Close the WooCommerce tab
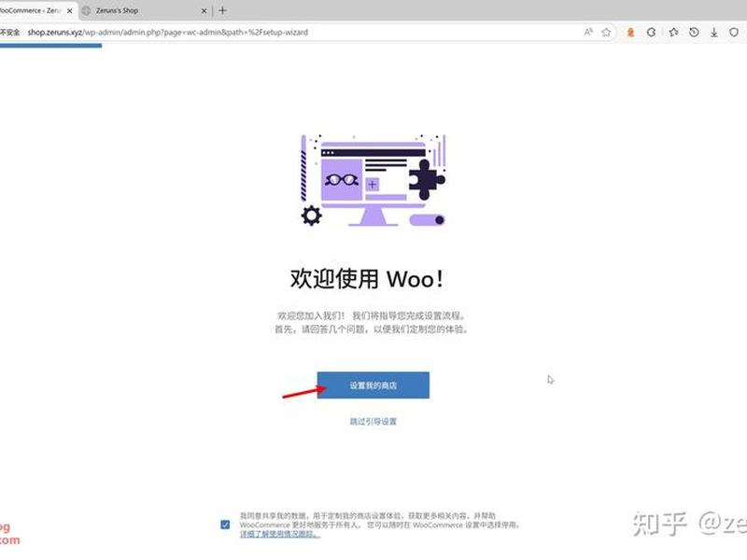747x560 pixels. click(x=69, y=10)
